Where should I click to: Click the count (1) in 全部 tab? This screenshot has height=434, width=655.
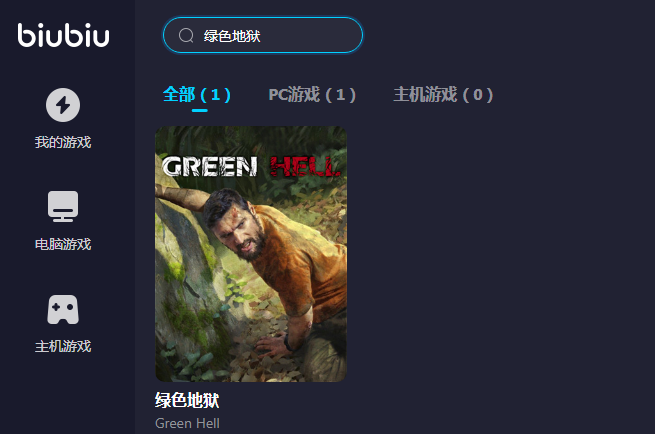216,95
